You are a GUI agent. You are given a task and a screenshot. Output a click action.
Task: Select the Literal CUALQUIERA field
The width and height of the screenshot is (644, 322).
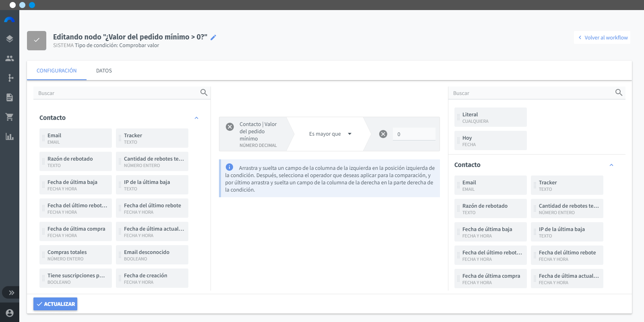coord(491,117)
